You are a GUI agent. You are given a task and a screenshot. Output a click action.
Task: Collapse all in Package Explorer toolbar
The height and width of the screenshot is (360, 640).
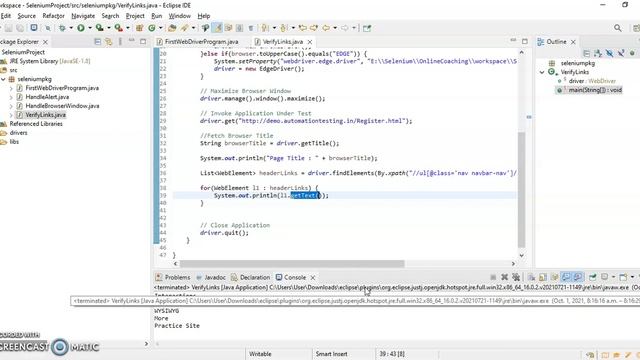(98, 42)
